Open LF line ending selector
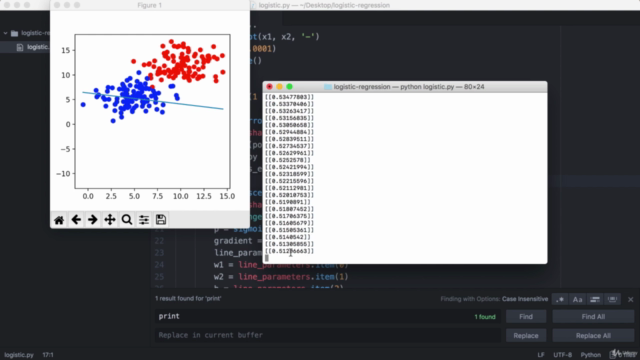Image resolution: width=640 pixels, height=360 pixels. point(541,355)
